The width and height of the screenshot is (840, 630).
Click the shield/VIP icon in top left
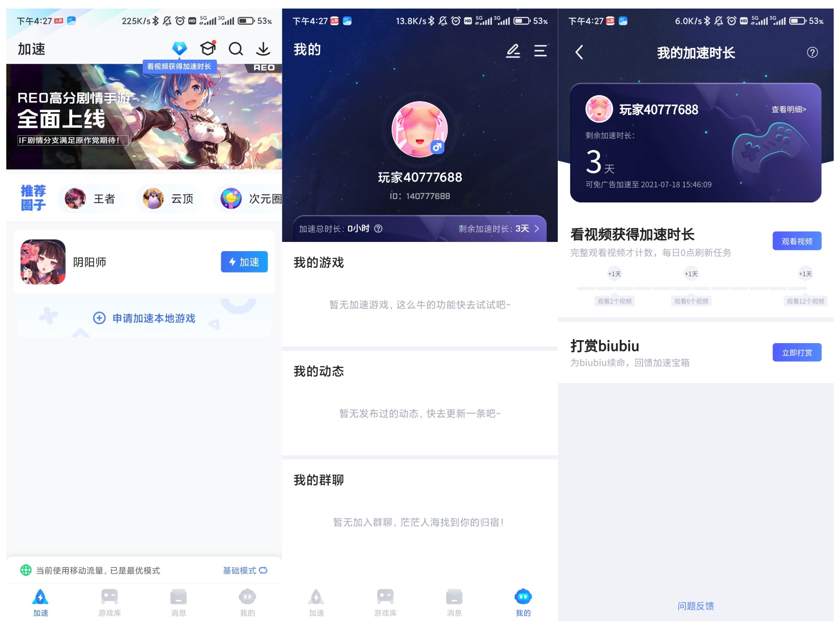[178, 49]
